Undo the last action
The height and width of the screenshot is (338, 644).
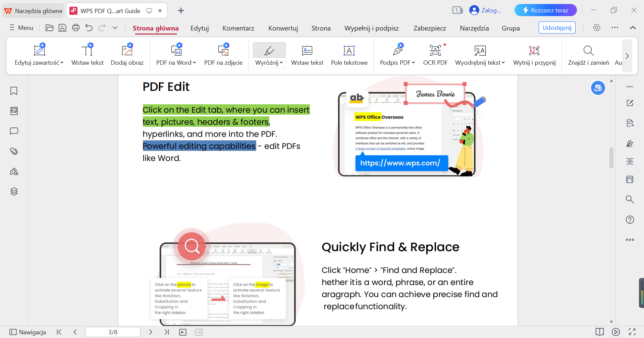point(89,28)
